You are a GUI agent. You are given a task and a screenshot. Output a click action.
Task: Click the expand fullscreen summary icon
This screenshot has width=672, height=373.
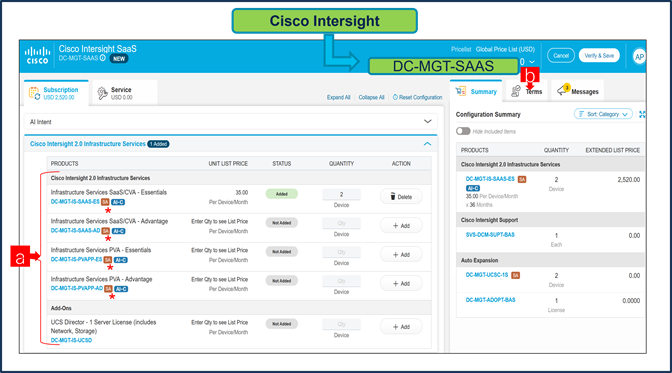pos(642,114)
